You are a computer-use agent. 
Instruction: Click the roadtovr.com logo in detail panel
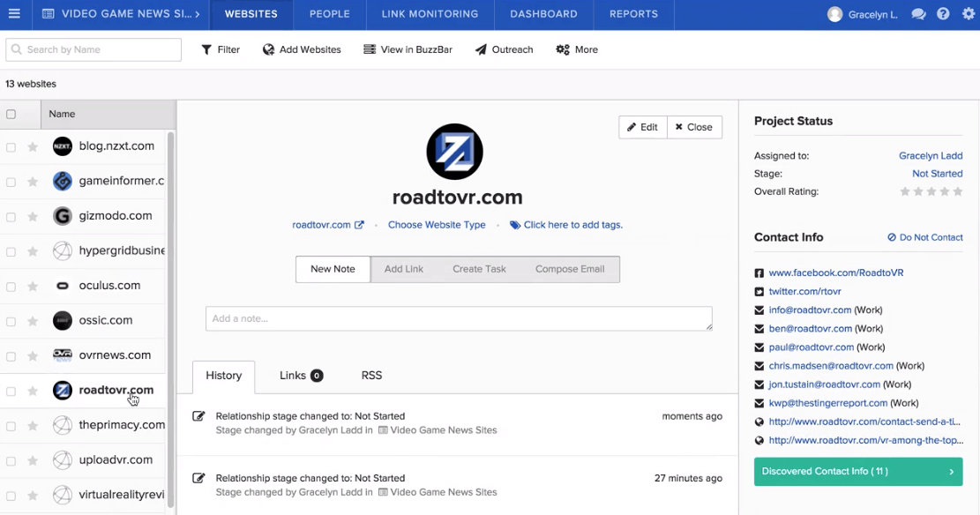[x=455, y=152]
